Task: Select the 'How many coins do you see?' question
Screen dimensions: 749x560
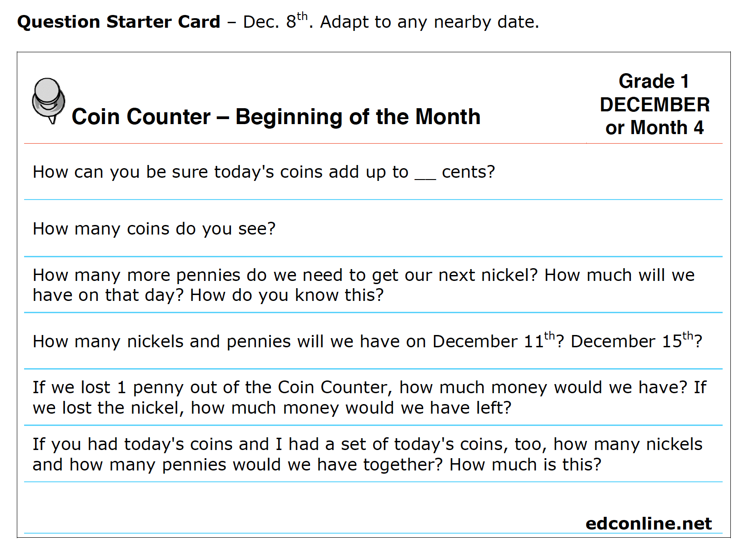Action: (x=154, y=229)
